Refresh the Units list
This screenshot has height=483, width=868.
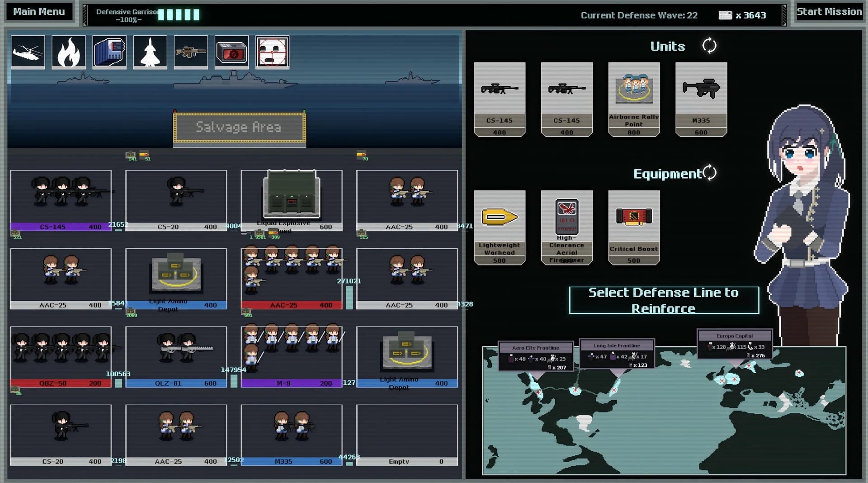(709, 45)
